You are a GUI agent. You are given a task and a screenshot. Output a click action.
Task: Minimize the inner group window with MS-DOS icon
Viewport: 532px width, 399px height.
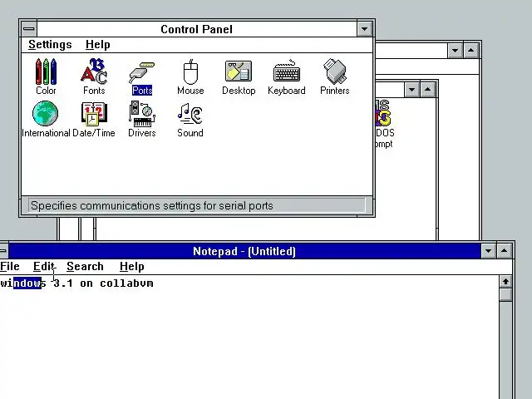click(412, 90)
